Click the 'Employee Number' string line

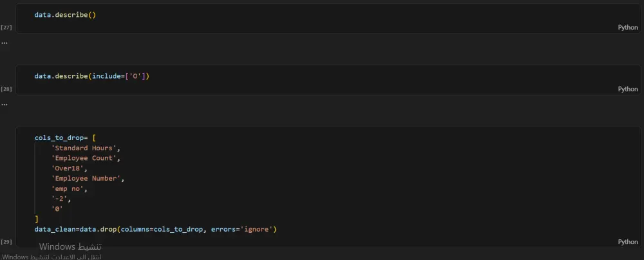pyautogui.click(x=88, y=179)
